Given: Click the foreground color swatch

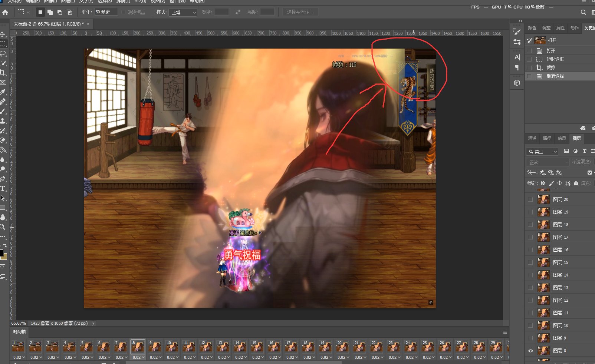Looking at the screenshot, I should (x=1, y=252).
